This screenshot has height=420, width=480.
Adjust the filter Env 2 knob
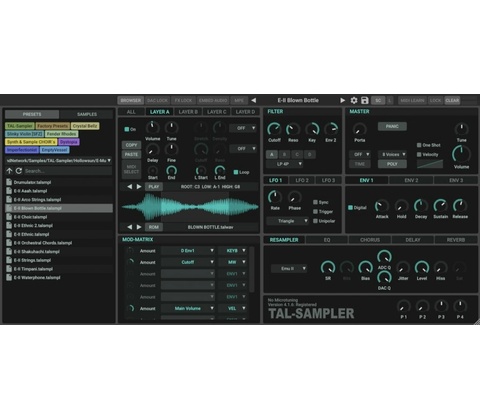(331, 129)
